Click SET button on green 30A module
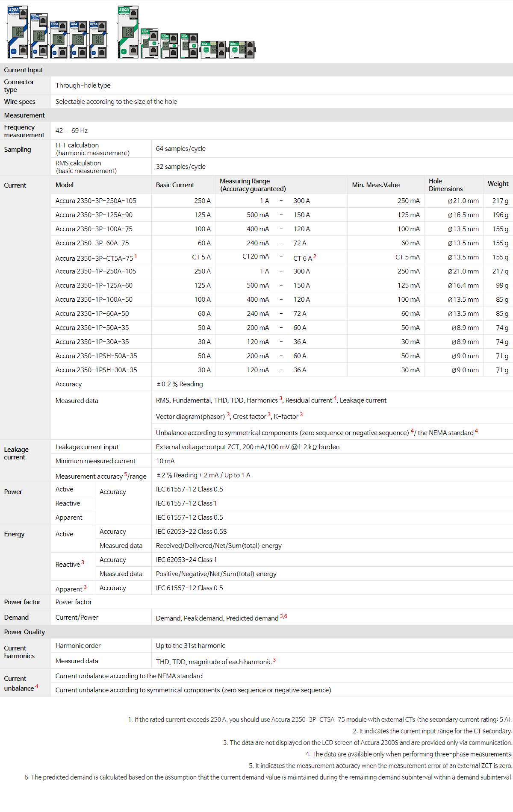The height and width of the screenshot is (812, 513). (x=235, y=50)
